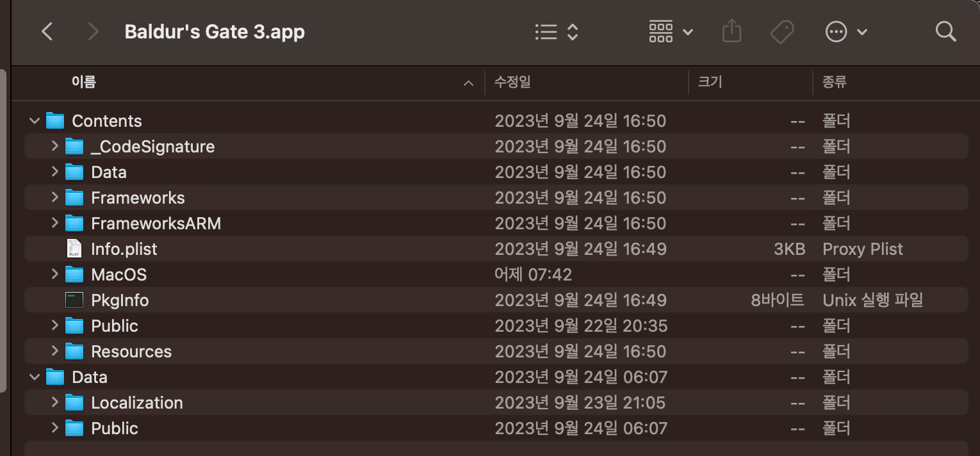This screenshot has width=980, height=456.
Task: Go back with the left chevron button
Action: pyautogui.click(x=47, y=31)
